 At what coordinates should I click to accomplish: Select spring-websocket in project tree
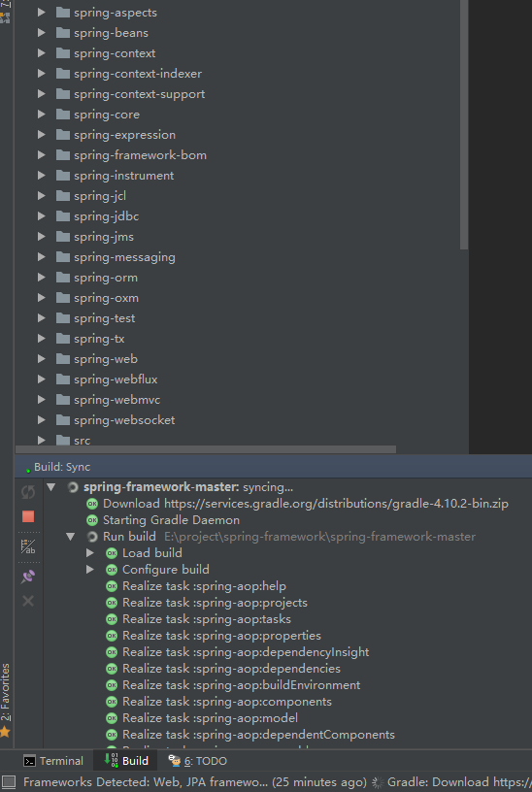(x=124, y=419)
